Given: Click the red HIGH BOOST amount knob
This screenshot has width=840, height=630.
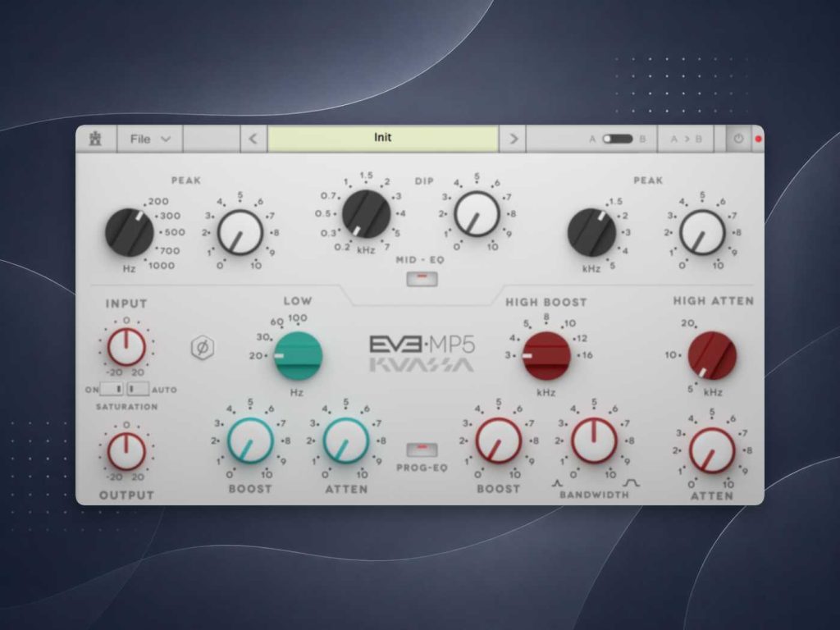Looking at the screenshot, I should click(498, 441).
